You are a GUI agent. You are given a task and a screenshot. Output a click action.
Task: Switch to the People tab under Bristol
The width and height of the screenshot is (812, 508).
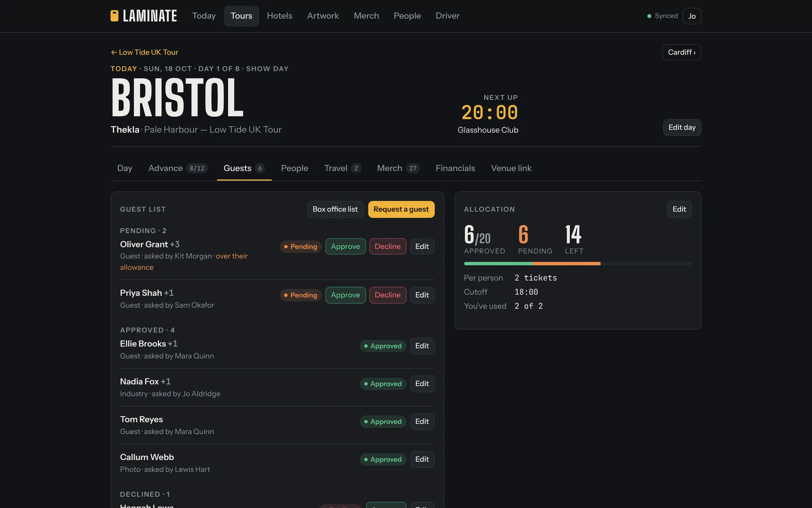tap(294, 168)
